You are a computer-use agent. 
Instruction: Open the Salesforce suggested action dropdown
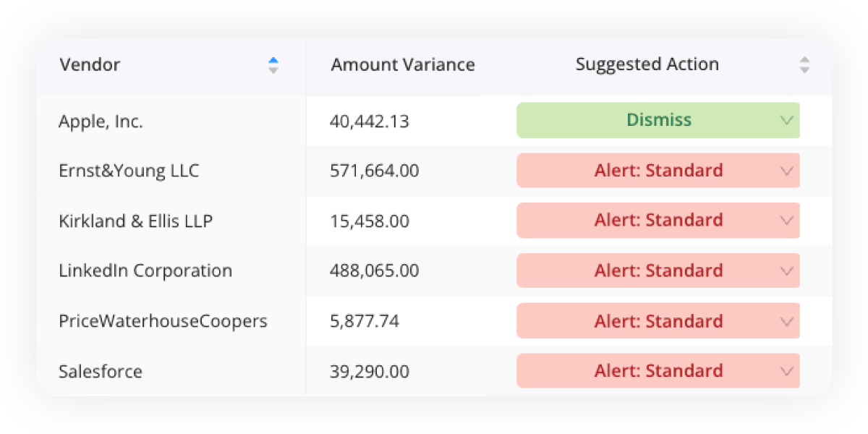pyautogui.click(x=658, y=371)
